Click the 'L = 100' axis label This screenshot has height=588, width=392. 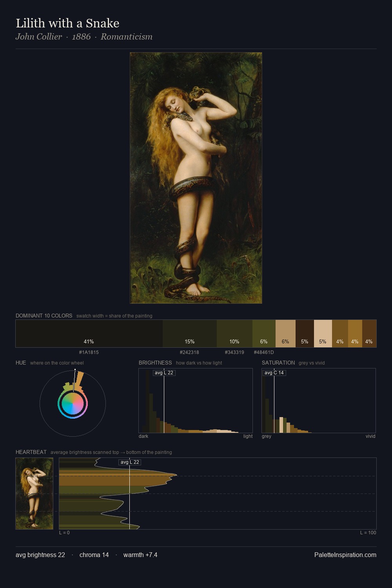[368, 533]
